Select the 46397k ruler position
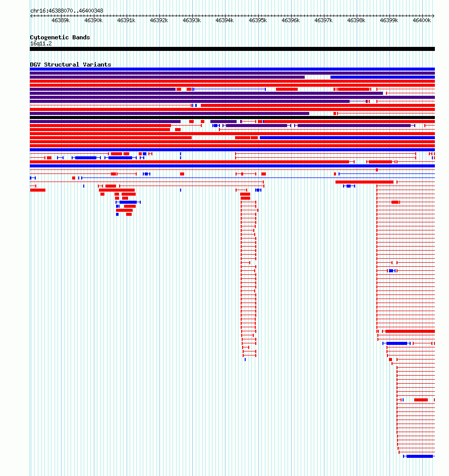This screenshot has width=449, height=476. click(323, 20)
